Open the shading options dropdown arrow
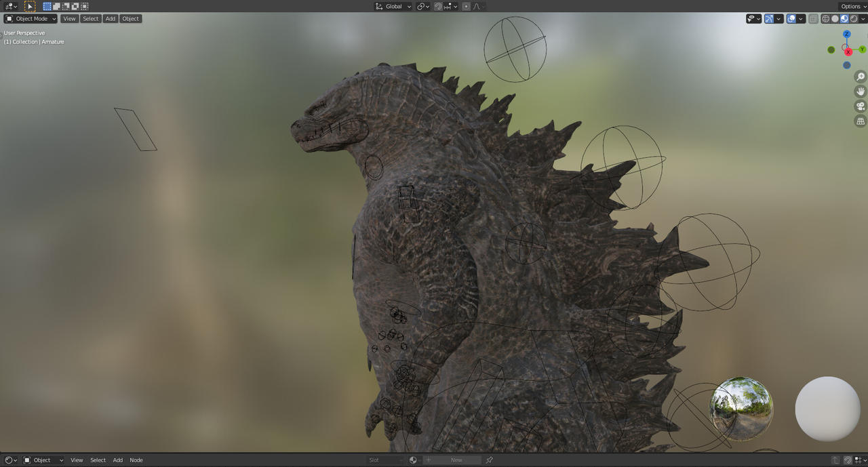The width and height of the screenshot is (868, 467). click(863, 18)
